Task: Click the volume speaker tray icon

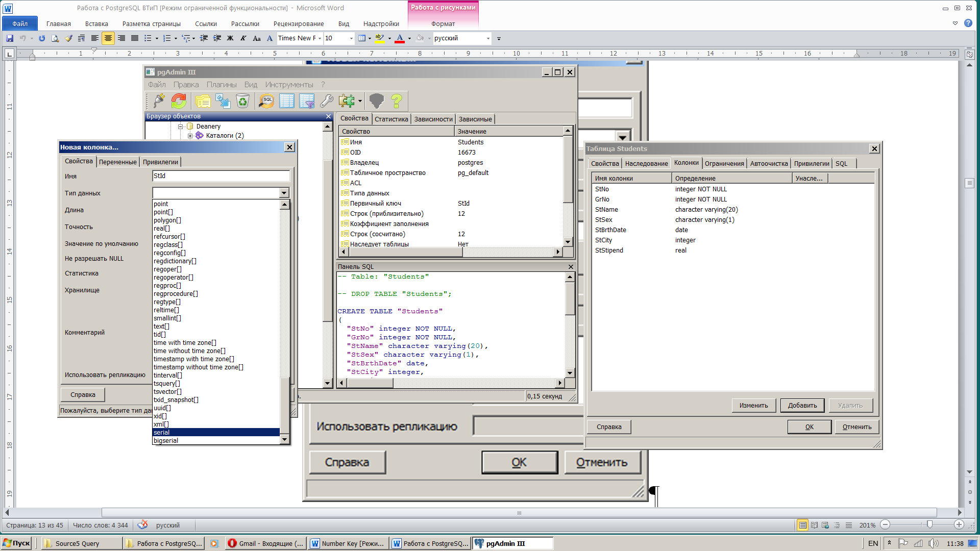Action: 933,543
